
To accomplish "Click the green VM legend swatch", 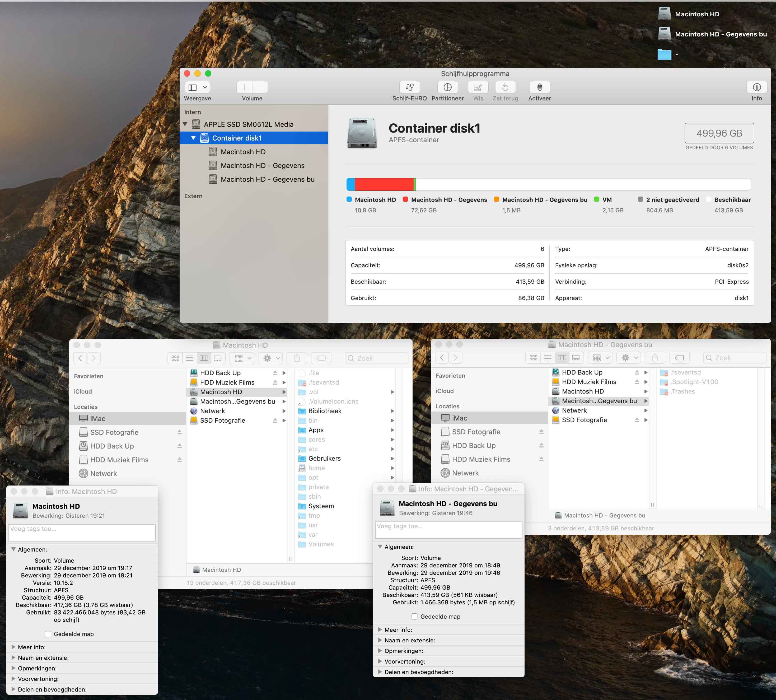I will pyautogui.click(x=597, y=199).
